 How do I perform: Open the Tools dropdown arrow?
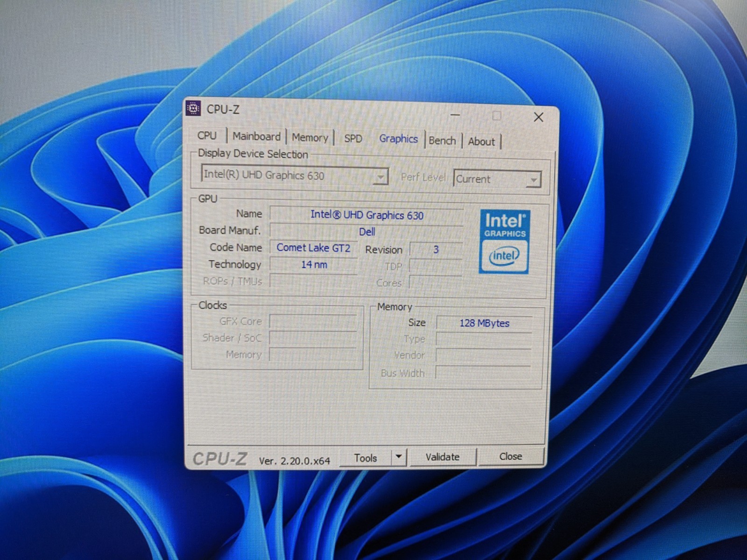click(x=399, y=457)
